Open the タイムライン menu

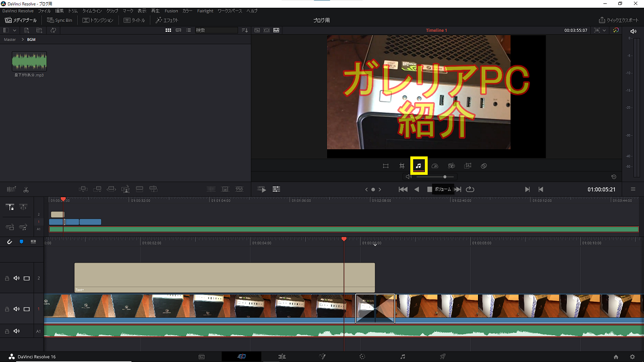coord(92,11)
